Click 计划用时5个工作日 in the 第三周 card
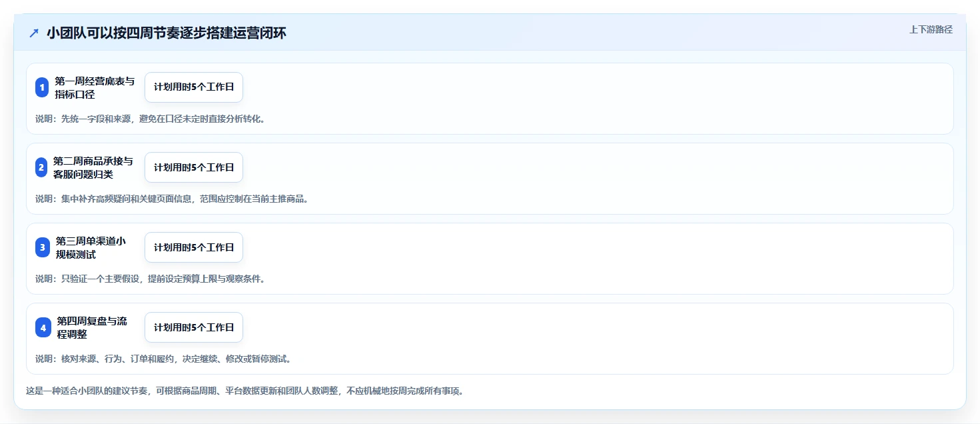Image resolution: width=980 pixels, height=424 pixels. coord(194,247)
